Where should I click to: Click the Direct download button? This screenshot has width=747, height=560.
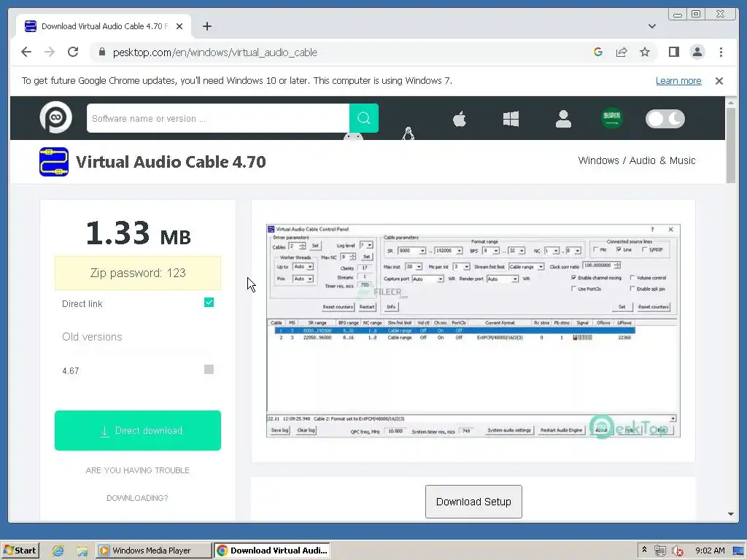tap(138, 430)
